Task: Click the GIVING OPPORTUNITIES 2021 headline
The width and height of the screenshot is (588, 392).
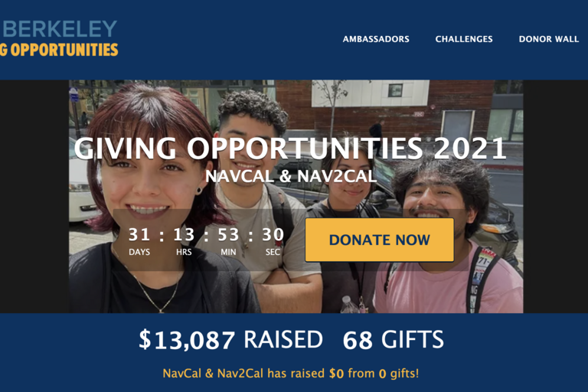Action: point(290,149)
